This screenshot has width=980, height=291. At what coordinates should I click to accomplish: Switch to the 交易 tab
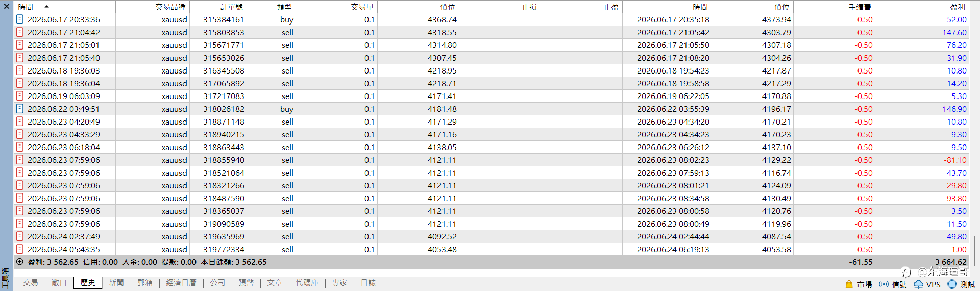point(31,283)
